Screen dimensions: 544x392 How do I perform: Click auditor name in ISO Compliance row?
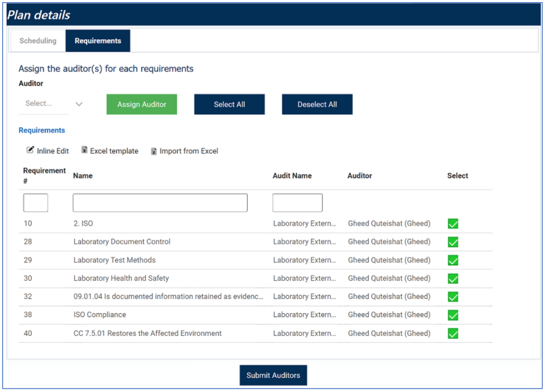389,315
